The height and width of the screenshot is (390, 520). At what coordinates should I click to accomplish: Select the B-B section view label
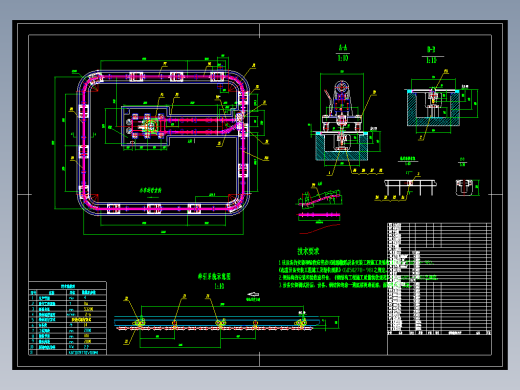(x=431, y=50)
